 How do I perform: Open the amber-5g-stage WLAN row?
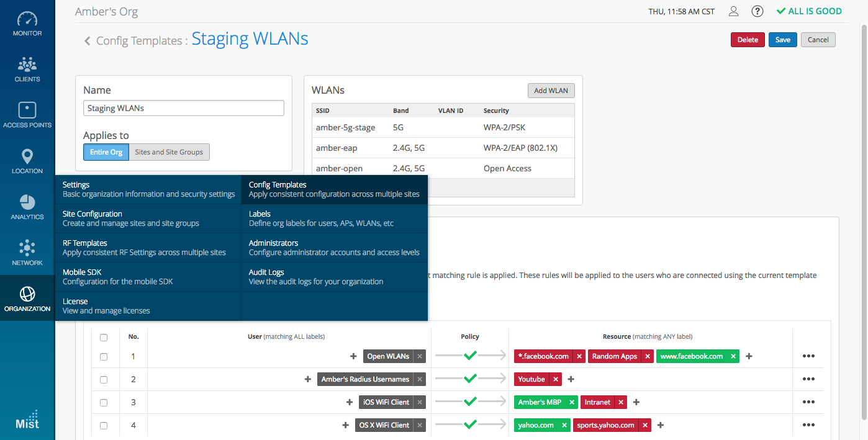coord(443,127)
